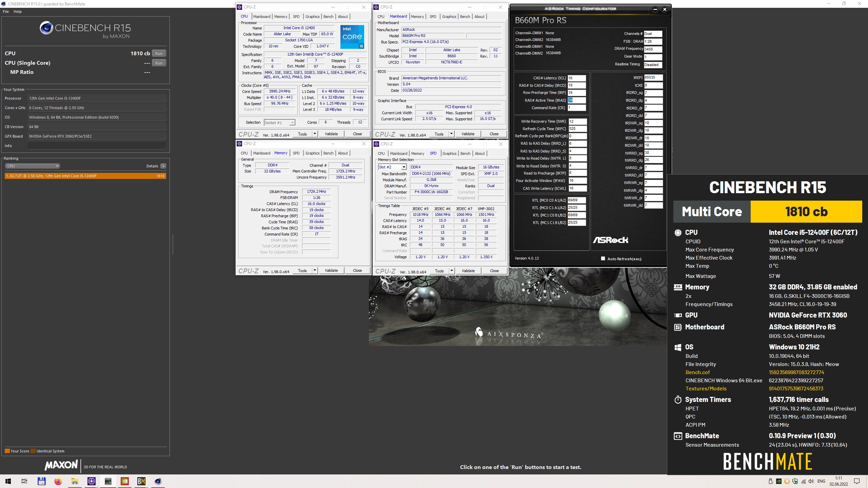Click the Ranking Details arrow icon

[163, 166]
